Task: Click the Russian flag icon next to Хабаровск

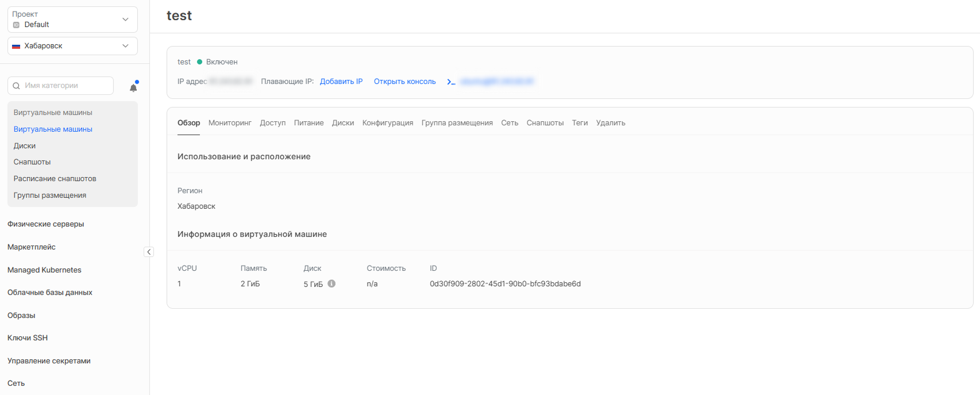Action: point(16,46)
